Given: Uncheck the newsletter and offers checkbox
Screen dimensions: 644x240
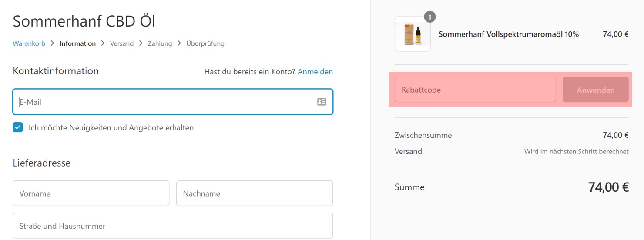Looking at the screenshot, I should click(18, 127).
